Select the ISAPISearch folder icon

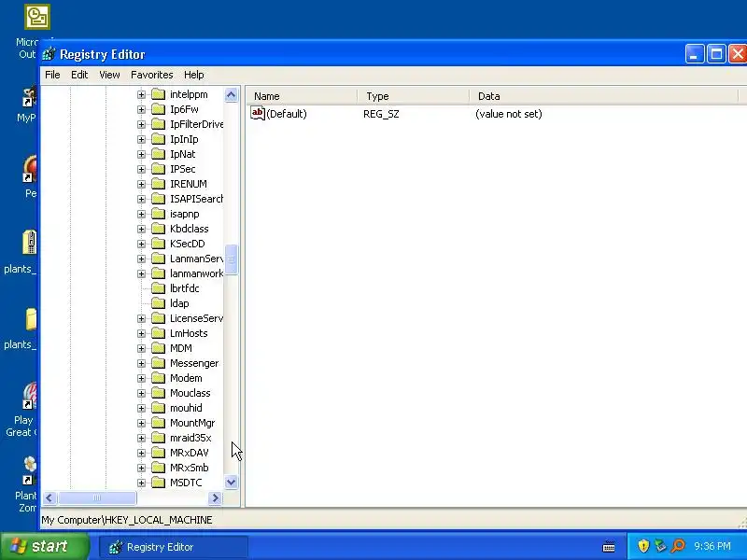click(158, 199)
